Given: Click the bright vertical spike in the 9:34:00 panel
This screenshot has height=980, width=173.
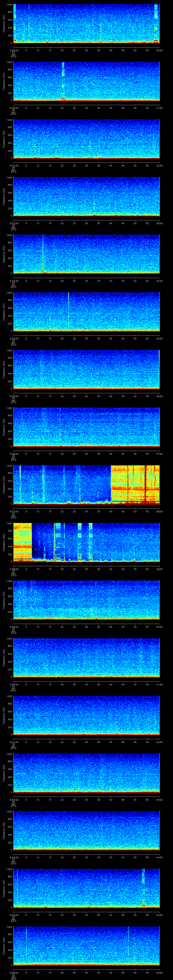Looking at the screenshot, I should pyautogui.click(x=68, y=312).
